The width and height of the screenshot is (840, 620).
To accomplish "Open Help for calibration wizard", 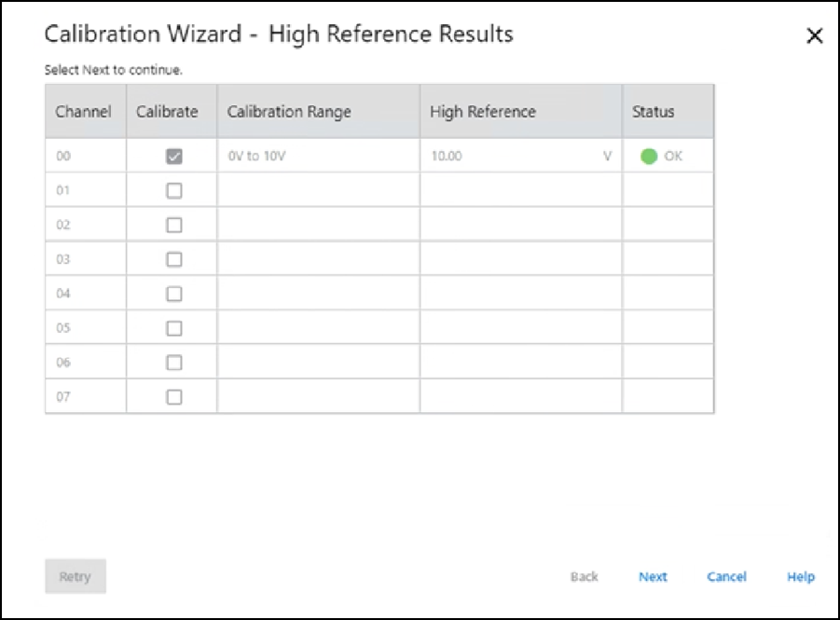I will pyautogui.click(x=801, y=577).
